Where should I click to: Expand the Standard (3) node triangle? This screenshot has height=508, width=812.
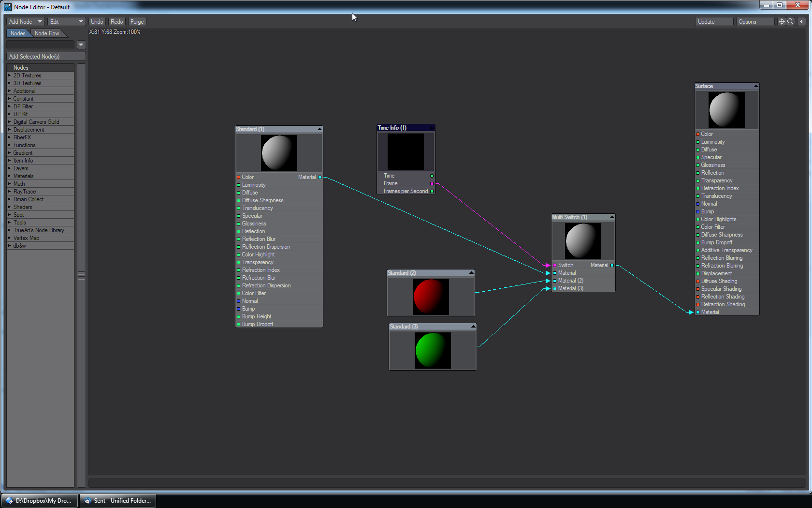473,327
